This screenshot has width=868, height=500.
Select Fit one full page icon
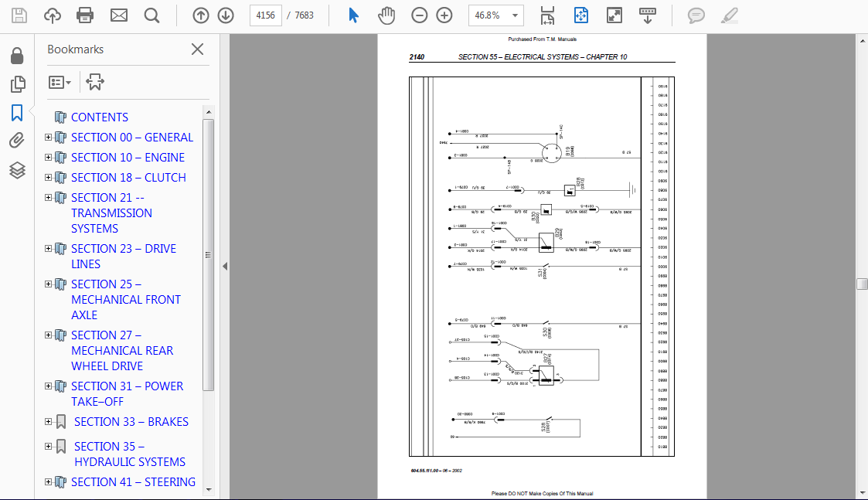pyautogui.click(x=581, y=15)
